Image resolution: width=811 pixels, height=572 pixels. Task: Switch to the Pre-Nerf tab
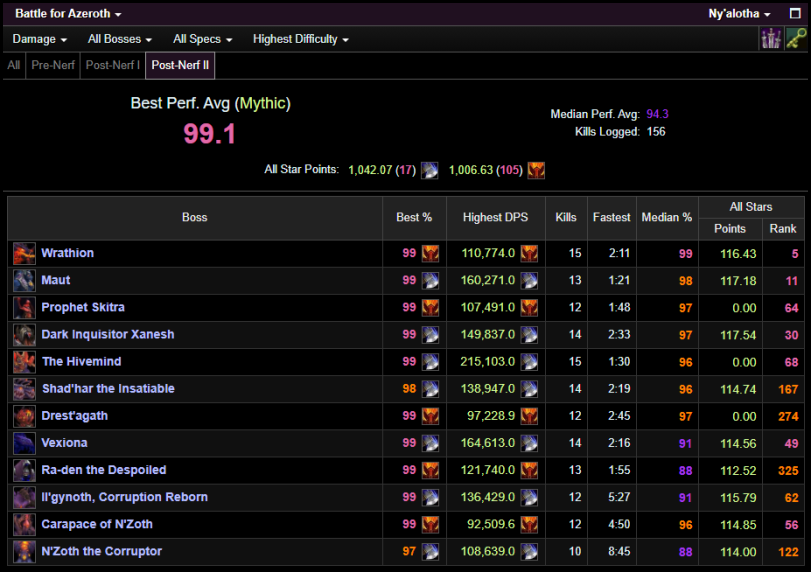click(x=52, y=66)
